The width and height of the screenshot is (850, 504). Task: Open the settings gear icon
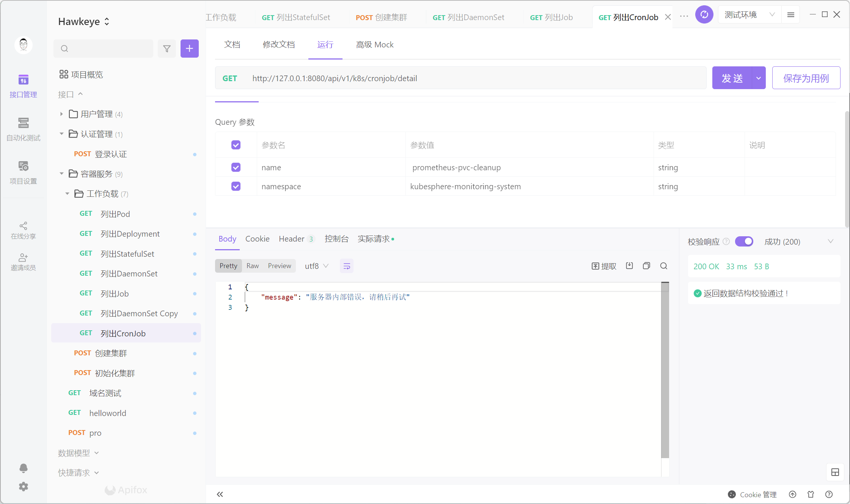23,487
